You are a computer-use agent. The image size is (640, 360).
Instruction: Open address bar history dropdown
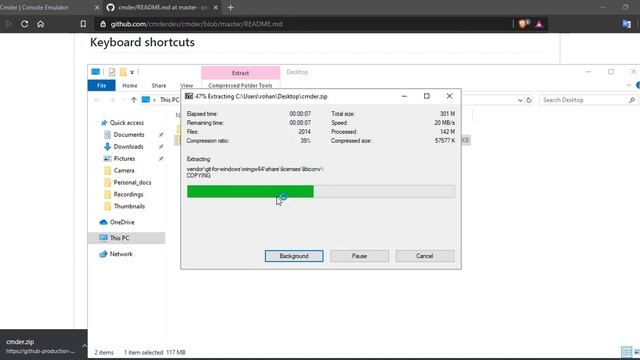point(520,100)
